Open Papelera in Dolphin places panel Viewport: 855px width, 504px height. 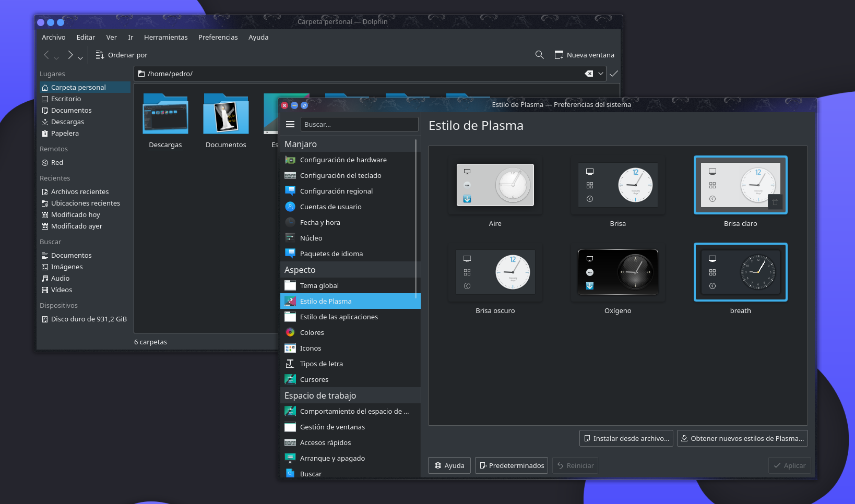(85, 133)
